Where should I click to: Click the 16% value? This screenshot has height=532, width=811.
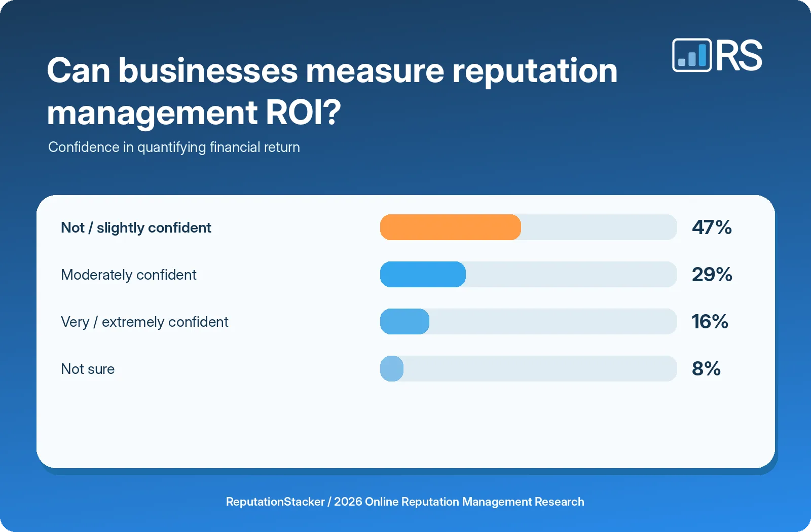tap(710, 321)
